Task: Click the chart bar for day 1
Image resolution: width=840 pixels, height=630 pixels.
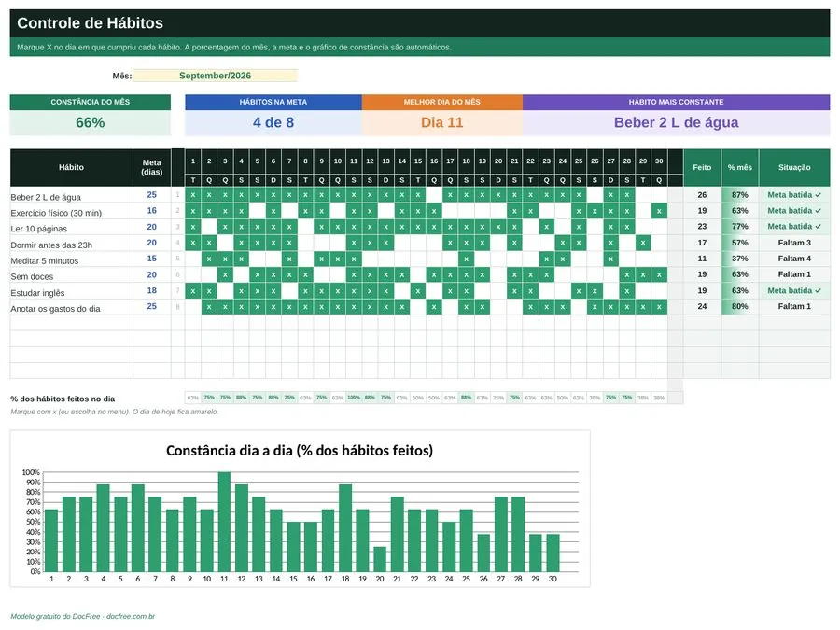Action: (51, 540)
